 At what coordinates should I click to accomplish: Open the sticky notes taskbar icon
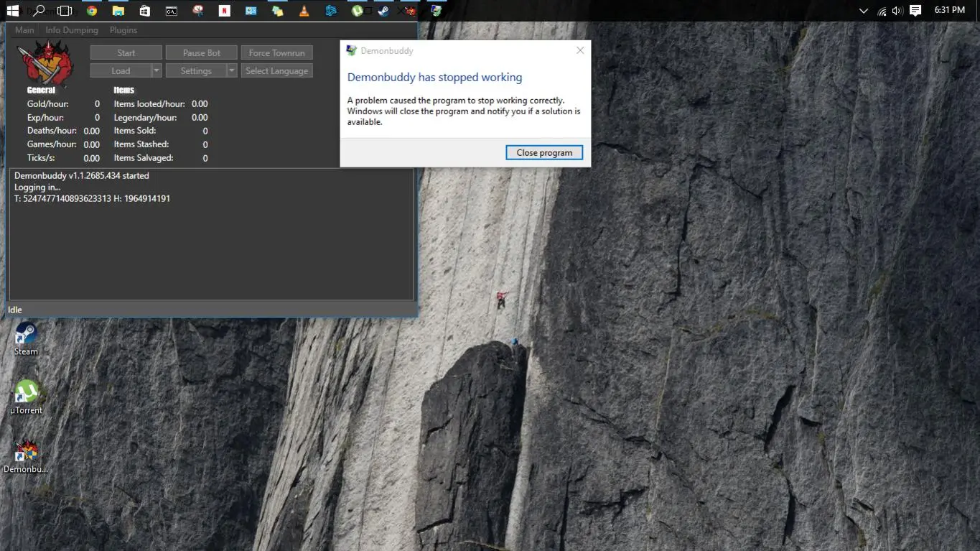point(277,11)
